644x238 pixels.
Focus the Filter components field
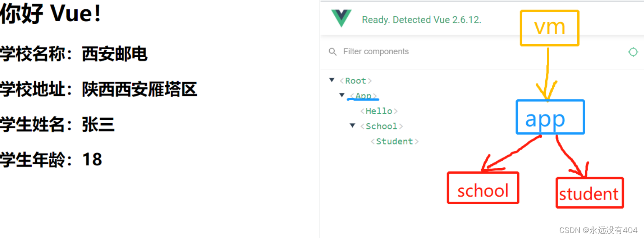click(476, 52)
